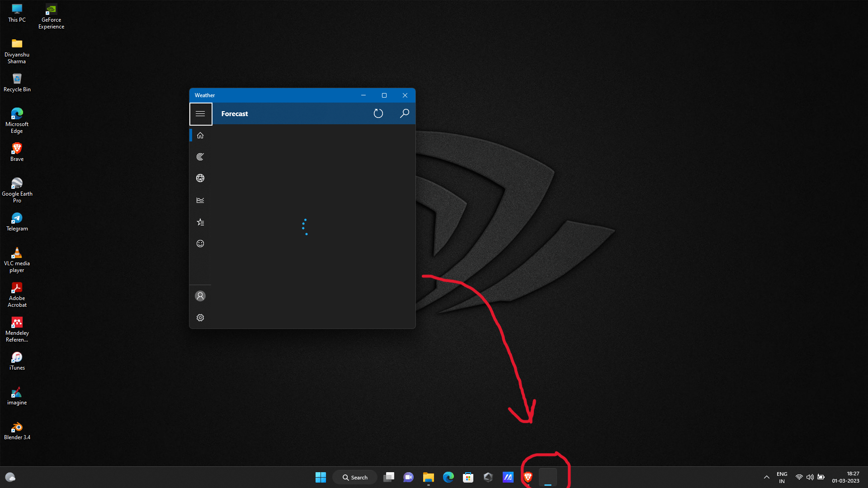Go to Forecast home in sidebar
This screenshot has width=868, height=488.
pyautogui.click(x=200, y=136)
